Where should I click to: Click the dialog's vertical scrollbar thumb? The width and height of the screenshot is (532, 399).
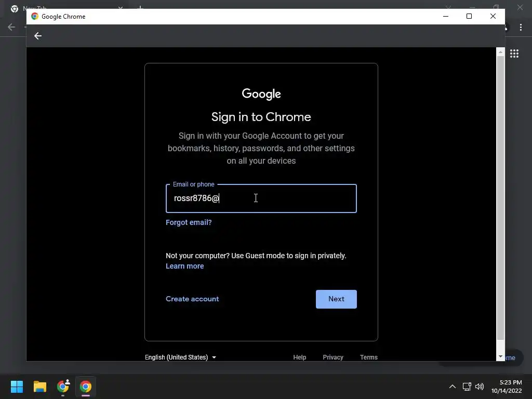(500, 197)
